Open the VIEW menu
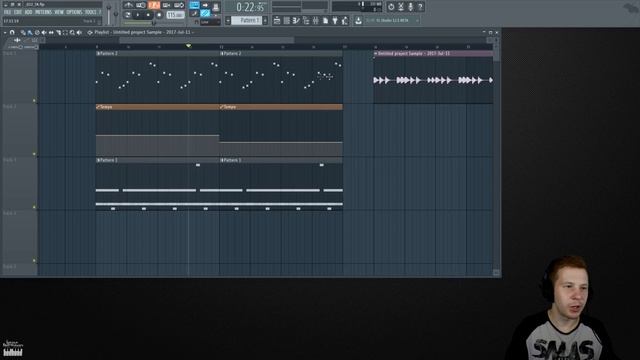The width and height of the screenshot is (640, 360). point(59,12)
